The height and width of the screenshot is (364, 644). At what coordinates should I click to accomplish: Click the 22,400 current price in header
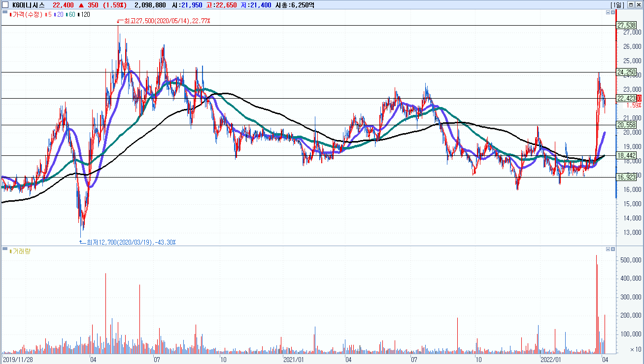63,5
